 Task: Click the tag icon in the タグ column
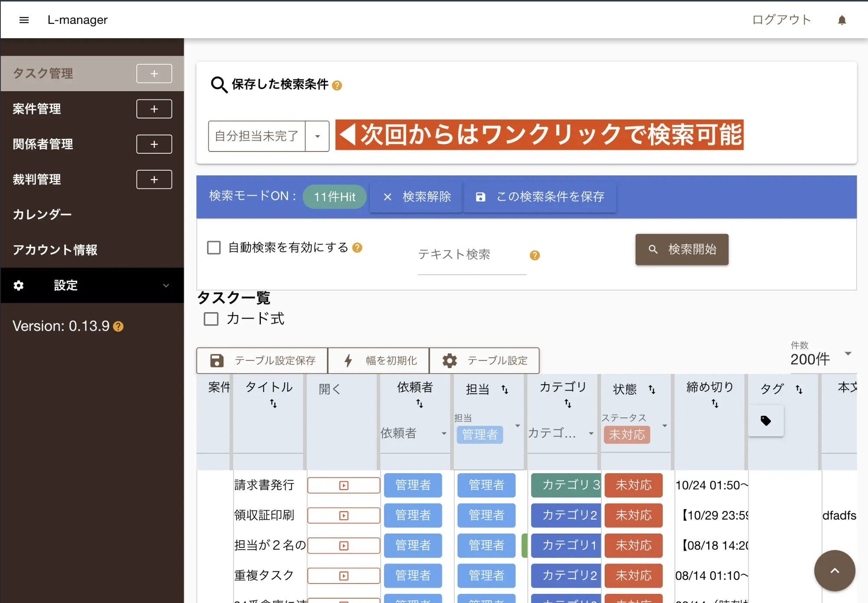tap(766, 420)
